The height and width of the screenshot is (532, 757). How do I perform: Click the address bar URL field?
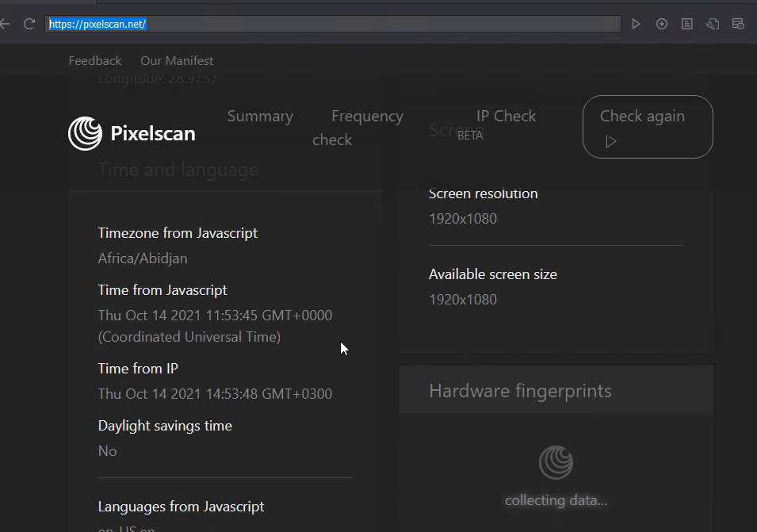[333, 24]
